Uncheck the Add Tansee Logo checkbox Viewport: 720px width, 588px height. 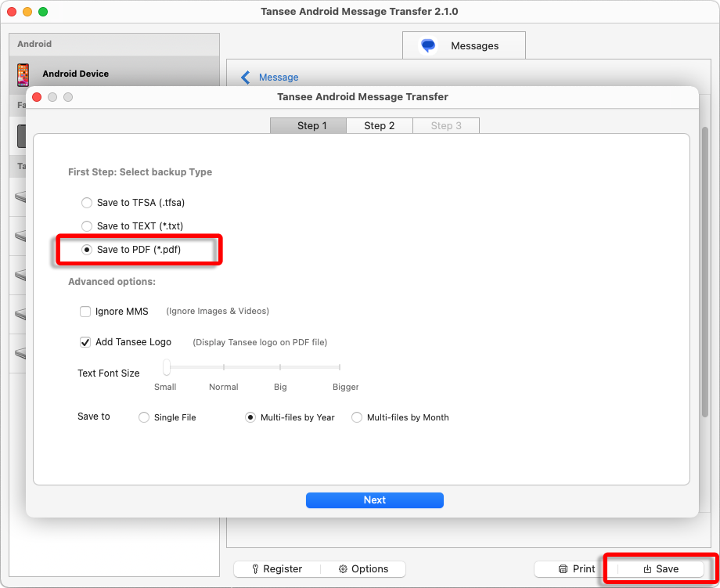[x=85, y=342]
